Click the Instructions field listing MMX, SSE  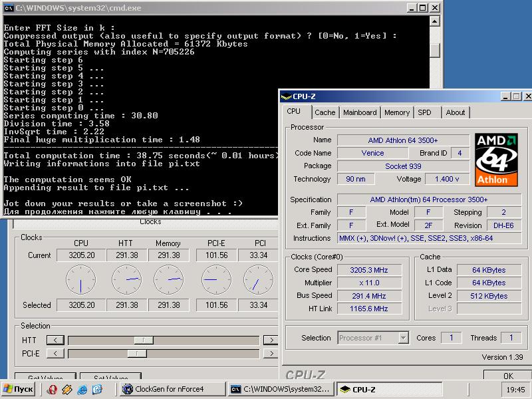(429, 238)
